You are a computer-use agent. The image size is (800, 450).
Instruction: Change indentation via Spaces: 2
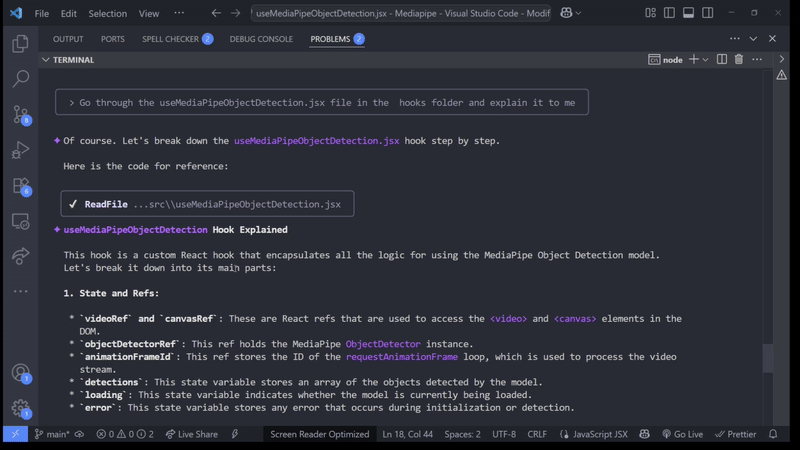point(462,434)
